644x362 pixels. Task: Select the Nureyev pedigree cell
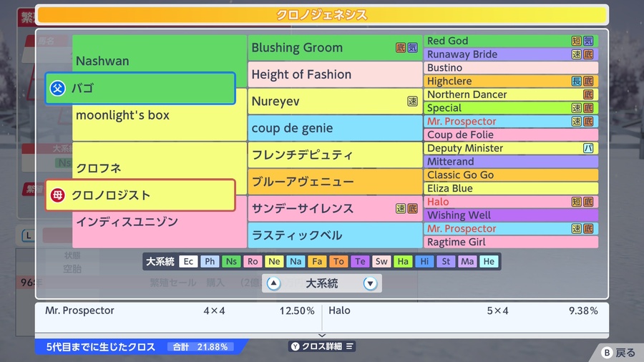335,102
